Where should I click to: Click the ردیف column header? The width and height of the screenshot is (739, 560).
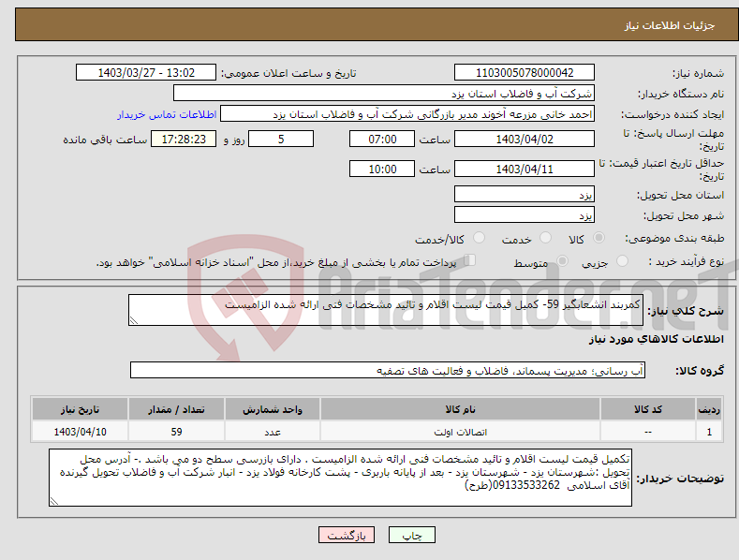[x=709, y=409]
